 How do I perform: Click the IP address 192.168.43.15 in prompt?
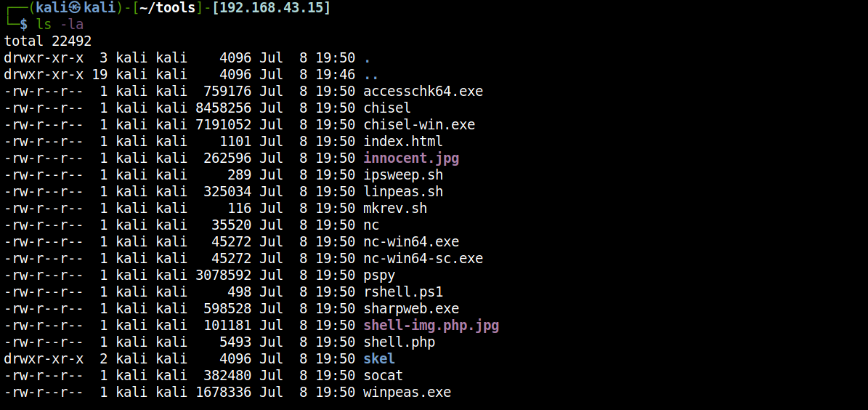coord(271,8)
